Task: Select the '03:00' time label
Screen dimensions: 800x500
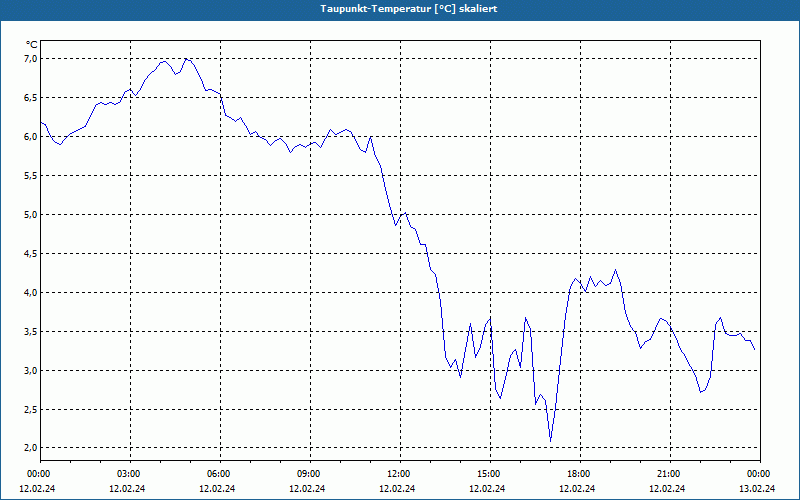Action: [x=129, y=474]
